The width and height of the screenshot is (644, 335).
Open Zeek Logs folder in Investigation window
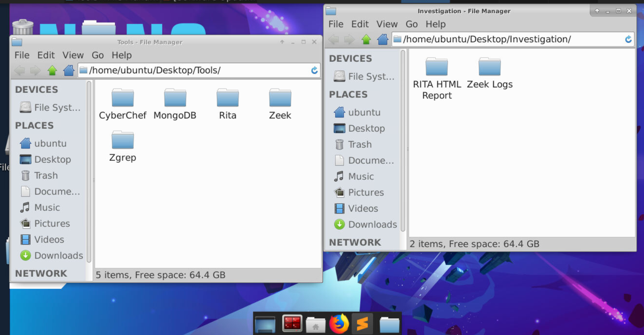[x=490, y=73]
